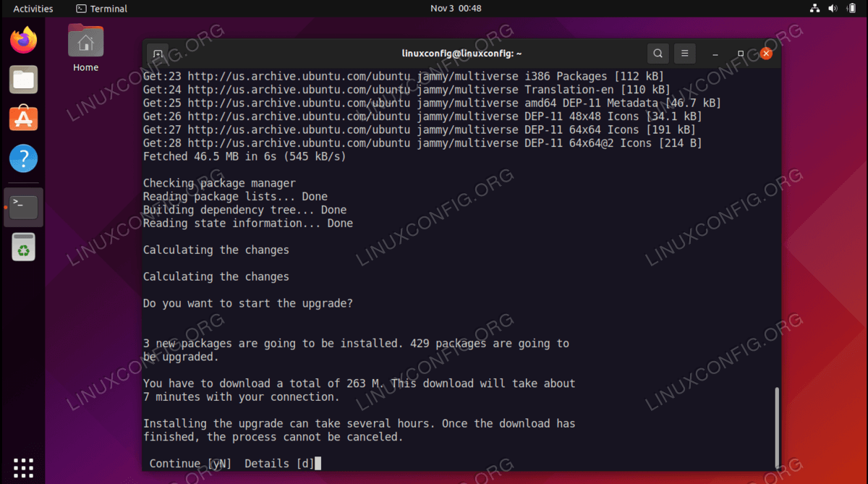Viewport: 868px width, 484px height.
Task: Select the Terminal icon in dock
Action: 24,208
